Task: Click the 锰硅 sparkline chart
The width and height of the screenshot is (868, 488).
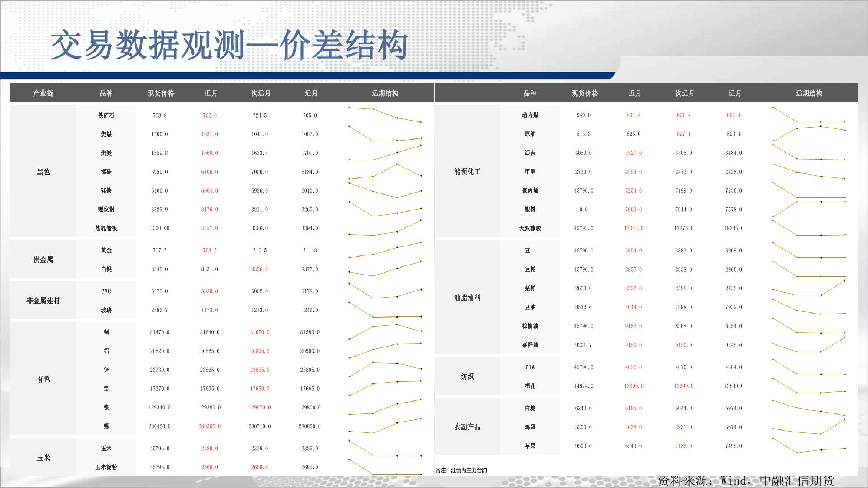Action: (x=385, y=172)
